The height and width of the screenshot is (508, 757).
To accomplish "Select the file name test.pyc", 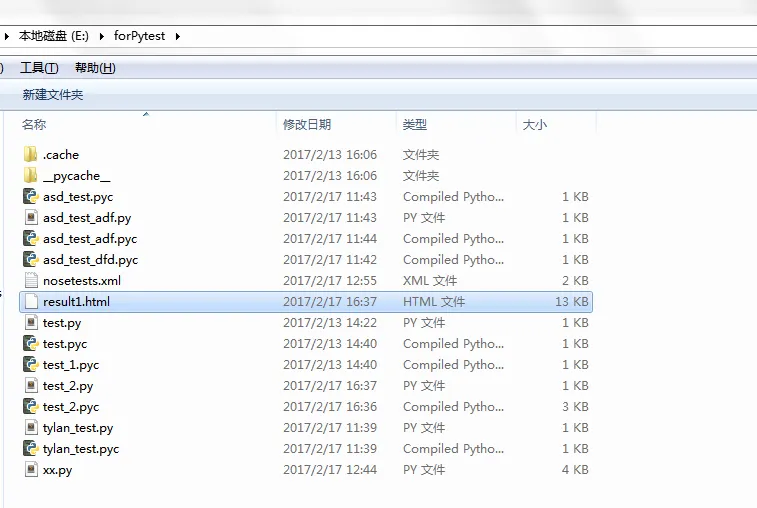I will (65, 344).
